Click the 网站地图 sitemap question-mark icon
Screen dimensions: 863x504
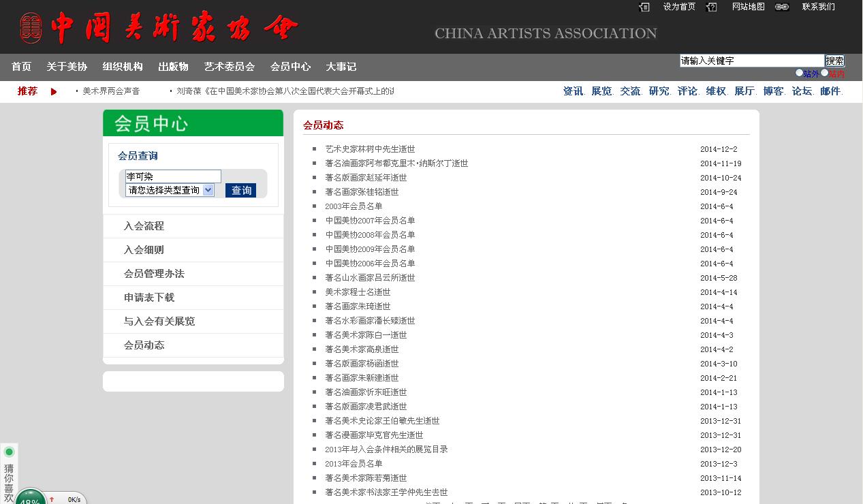(712, 7)
